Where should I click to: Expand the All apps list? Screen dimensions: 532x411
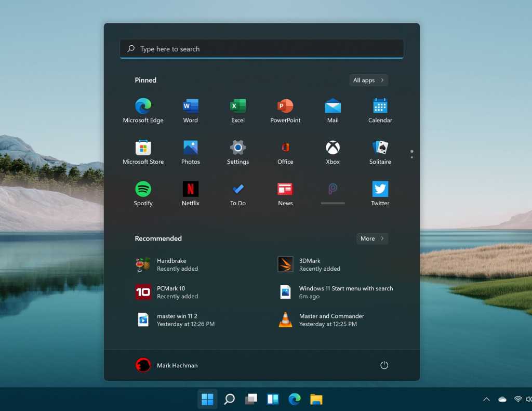click(368, 80)
